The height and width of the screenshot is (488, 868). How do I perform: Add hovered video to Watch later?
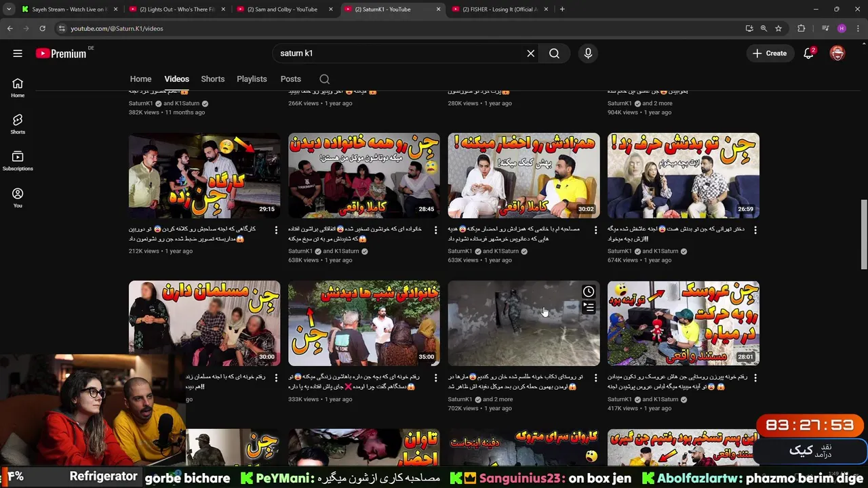coord(589,291)
